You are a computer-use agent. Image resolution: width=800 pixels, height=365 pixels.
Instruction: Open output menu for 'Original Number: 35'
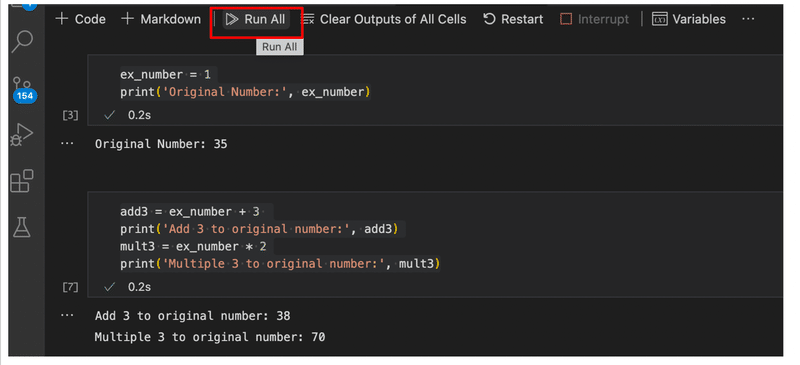[x=67, y=144]
